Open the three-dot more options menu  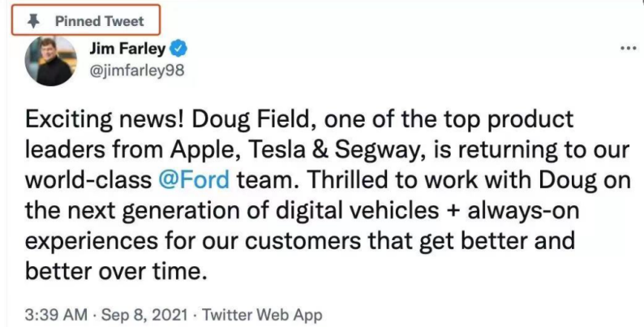point(628,48)
